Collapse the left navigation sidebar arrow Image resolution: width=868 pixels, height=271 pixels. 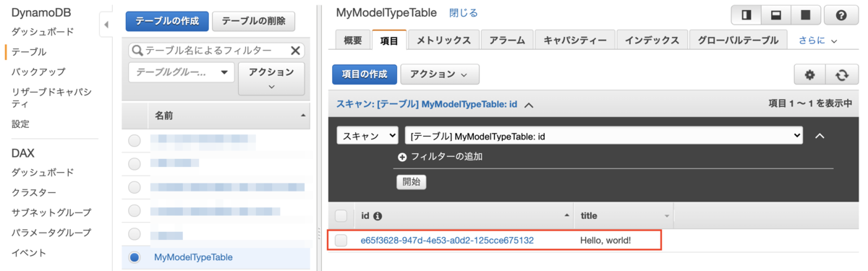pyautogui.click(x=106, y=25)
